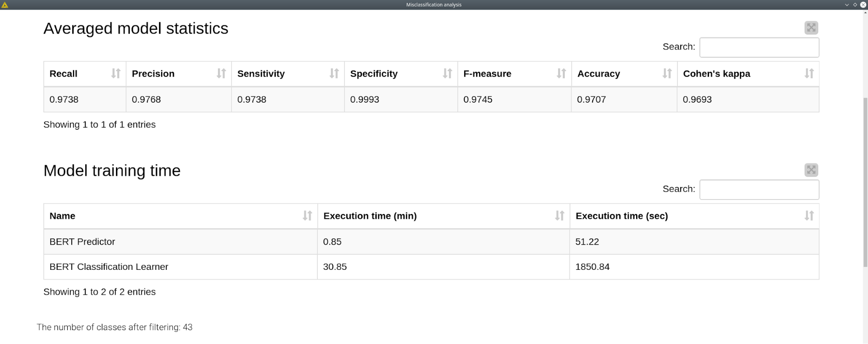This screenshot has height=344, width=868.
Task: Expand the Averaged model statistics table to fullscreen
Action: 811,28
